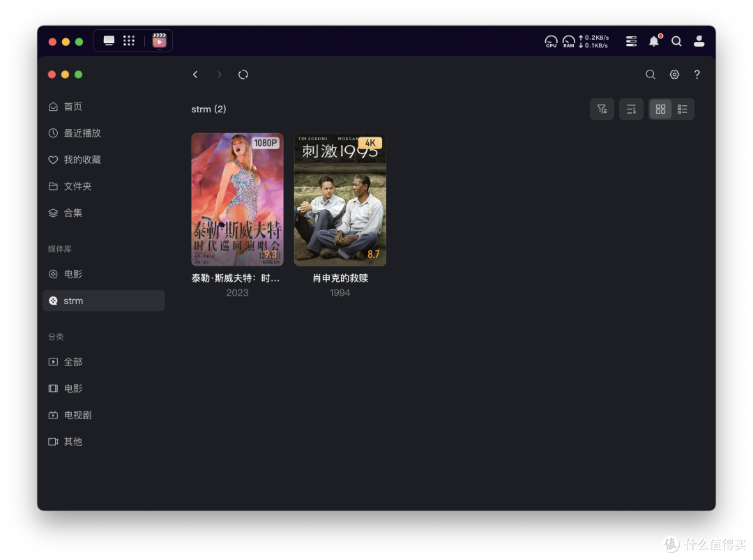
Task: Open the task manager list icon in top bar
Action: (x=632, y=41)
